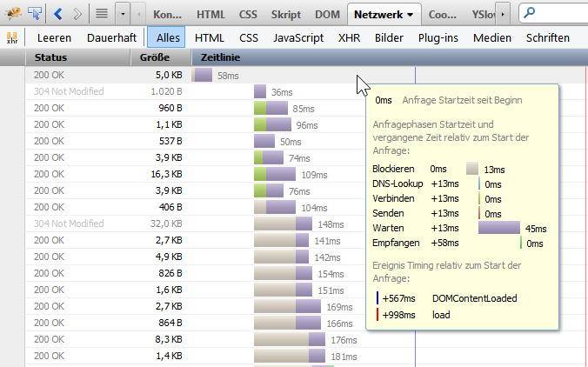Click the 109ms timeline bar
This screenshot has width=588, height=367.
(275, 174)
